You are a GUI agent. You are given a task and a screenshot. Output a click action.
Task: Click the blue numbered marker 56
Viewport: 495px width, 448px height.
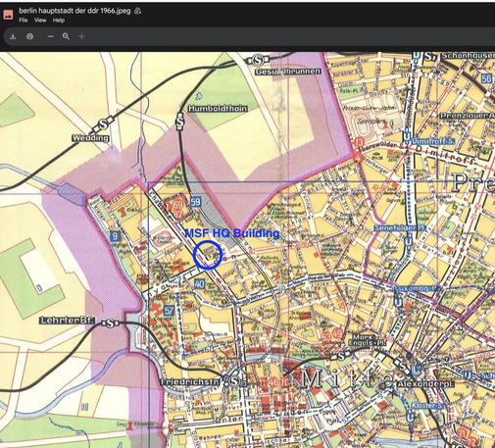click(486, 78)
